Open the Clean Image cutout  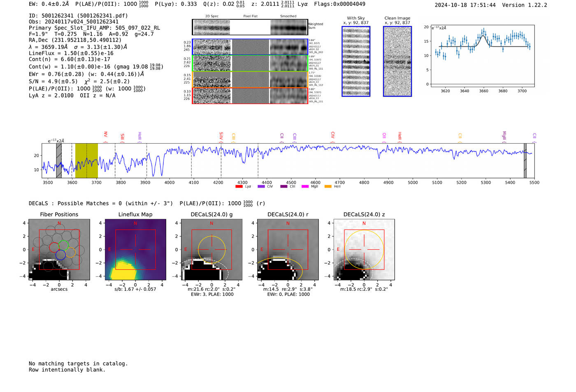point(397,61)
